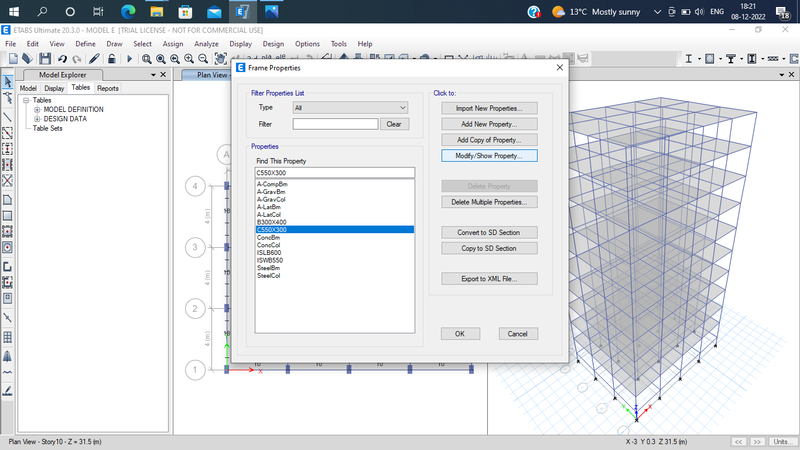This screenshot has width=800, height=450.
Task: Collapse the Tables root node
Action: [26, 101]
